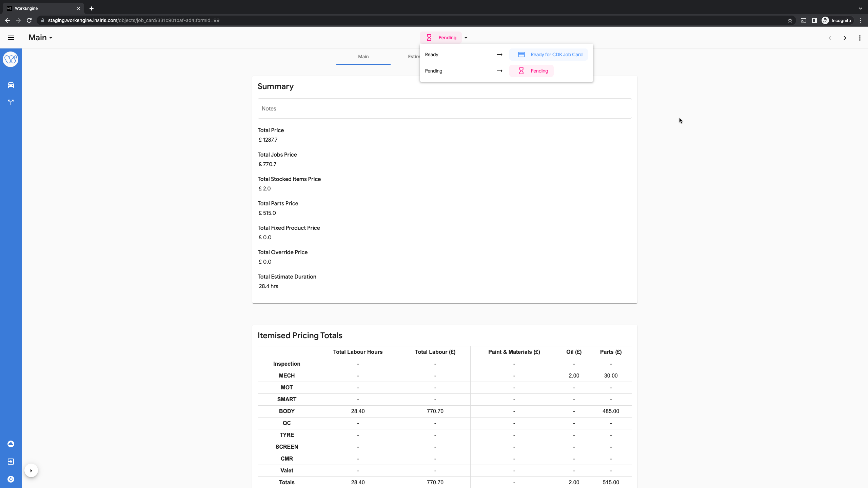Image resolution: width=868 pixels, height=488 pixels.
Task: Choose Pending status in transition list
Action: click(x=531, y=71)
